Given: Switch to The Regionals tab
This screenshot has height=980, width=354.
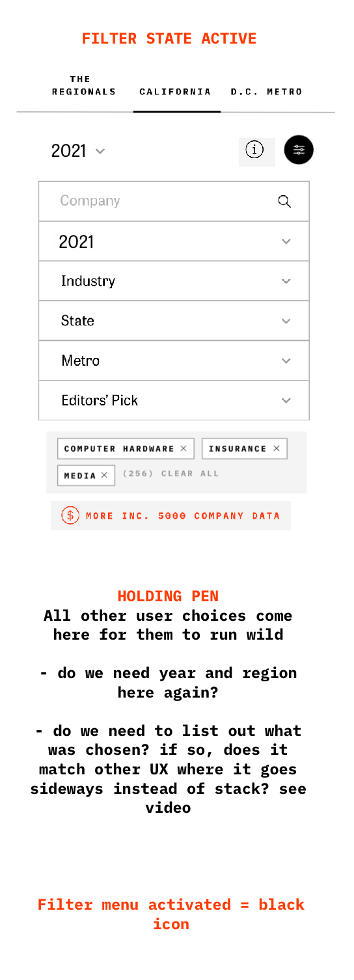Looking at the screenshot, I should pyautogui.click(x=84, y=86).
